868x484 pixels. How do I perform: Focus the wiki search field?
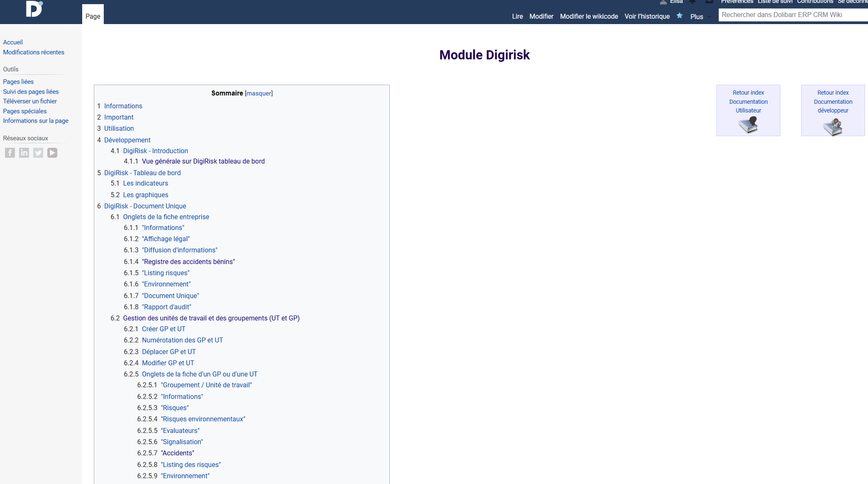(793, 15)
